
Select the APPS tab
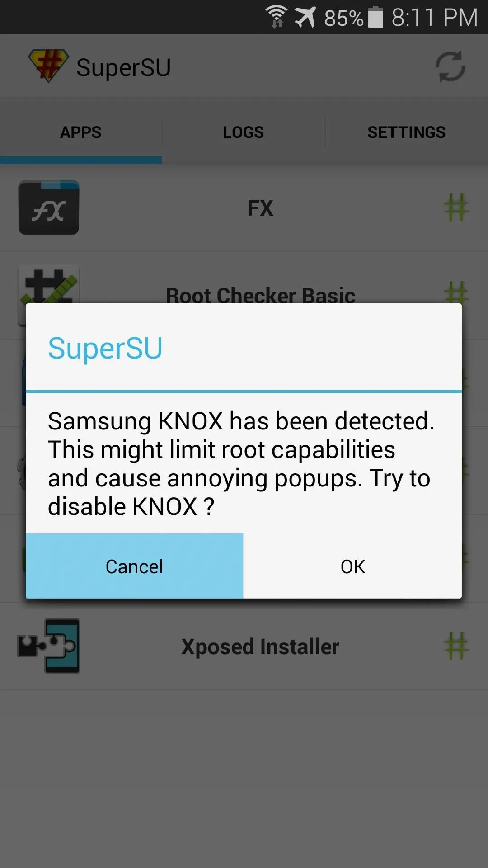[x=81, y=132]
